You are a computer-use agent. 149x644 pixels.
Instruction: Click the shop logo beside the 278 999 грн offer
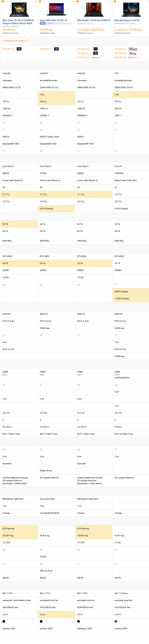click(96, 53)
